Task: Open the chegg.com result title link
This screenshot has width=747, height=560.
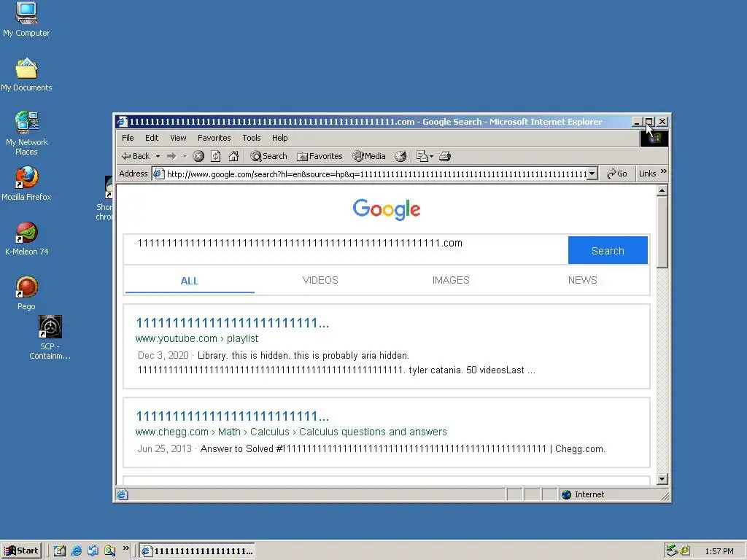Action: click(x=233, y=416)
